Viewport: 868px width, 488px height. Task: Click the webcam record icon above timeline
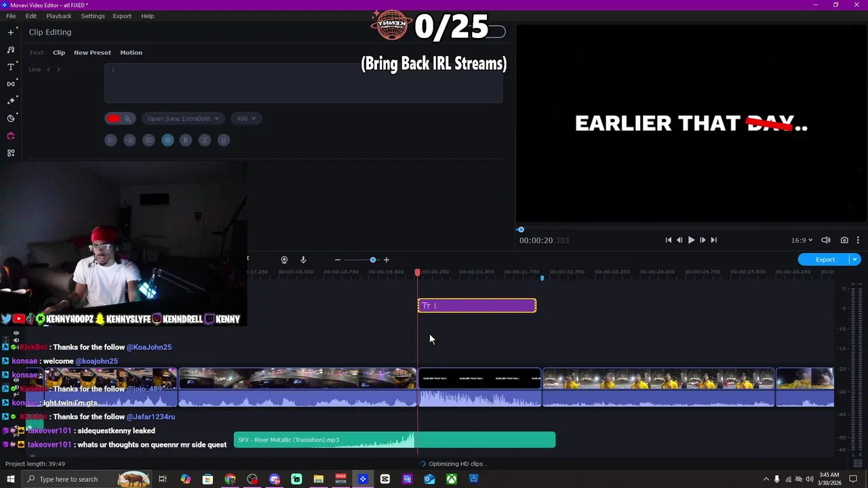pos(284,260)
